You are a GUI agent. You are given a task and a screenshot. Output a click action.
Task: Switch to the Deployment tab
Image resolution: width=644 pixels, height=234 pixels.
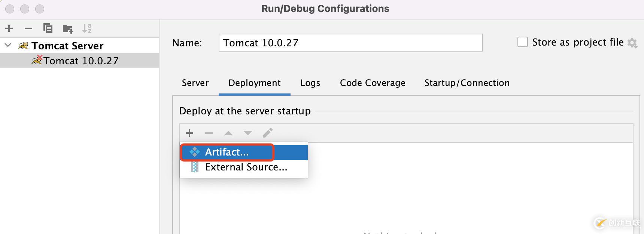coord(255,83)
